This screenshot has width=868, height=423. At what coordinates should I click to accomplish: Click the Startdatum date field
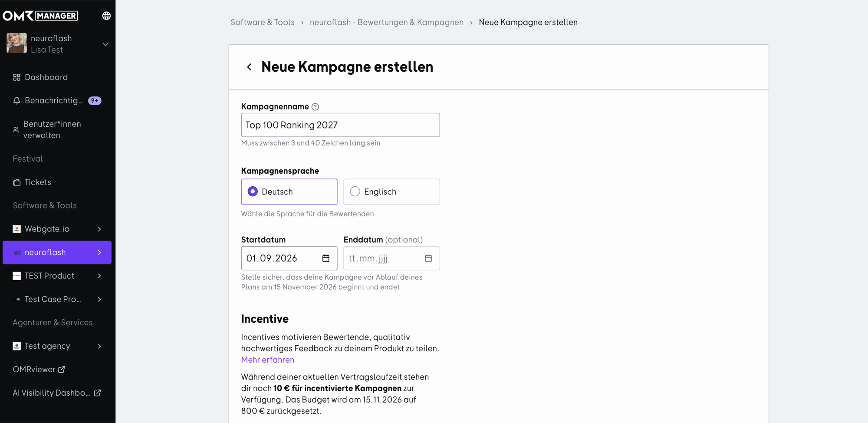(x=289, y=258)
